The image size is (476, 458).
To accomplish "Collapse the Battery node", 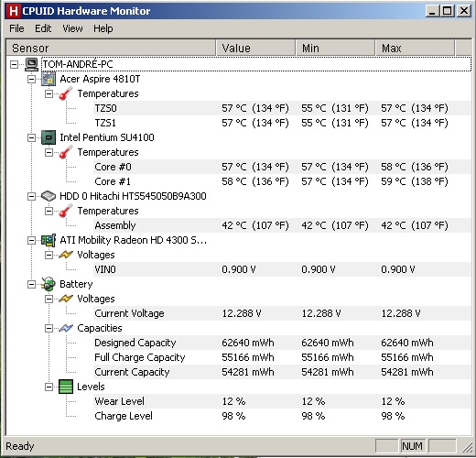I will point(31,284).
